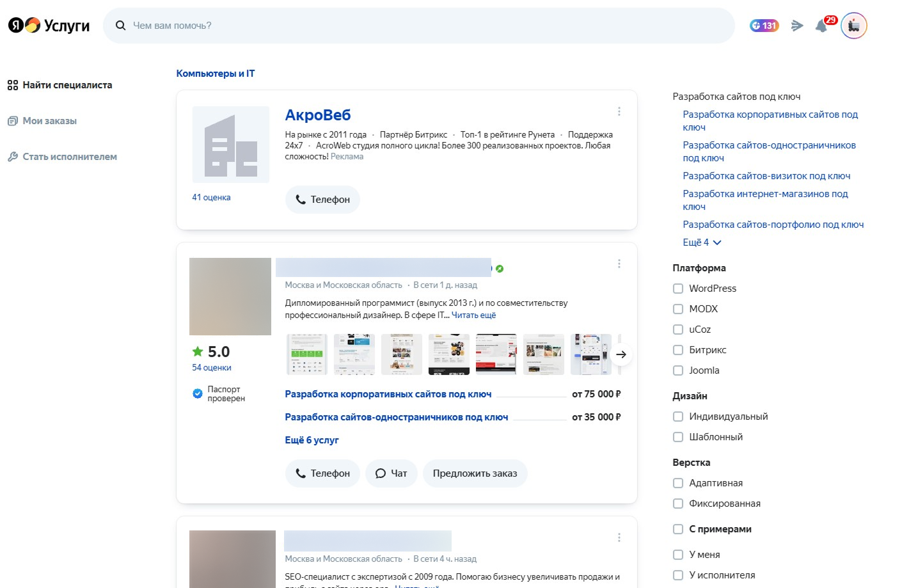Toggle the Адаптивная layout checkbox
This screenshot has width=918, height=588.
coord(678,483)
